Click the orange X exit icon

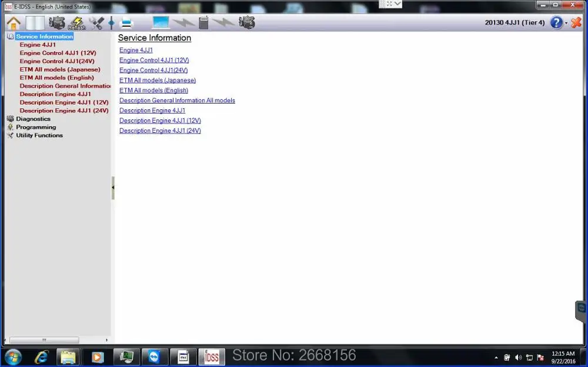coord(576,22)
